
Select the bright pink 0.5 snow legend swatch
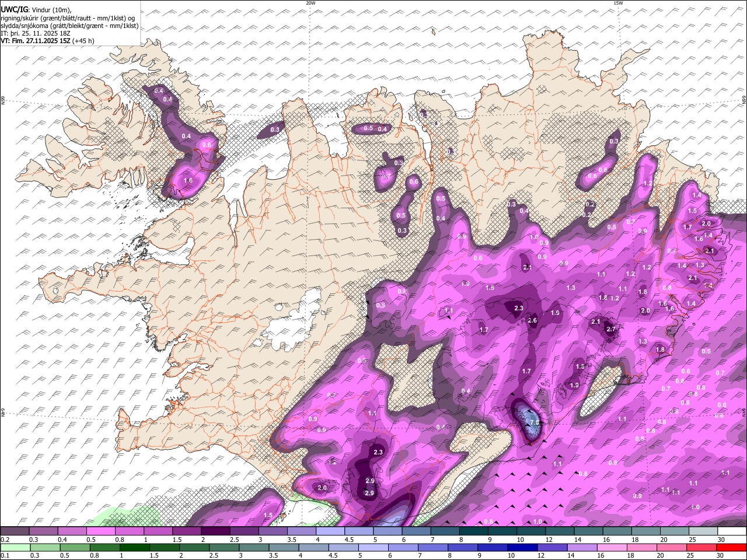coord(100,531)
